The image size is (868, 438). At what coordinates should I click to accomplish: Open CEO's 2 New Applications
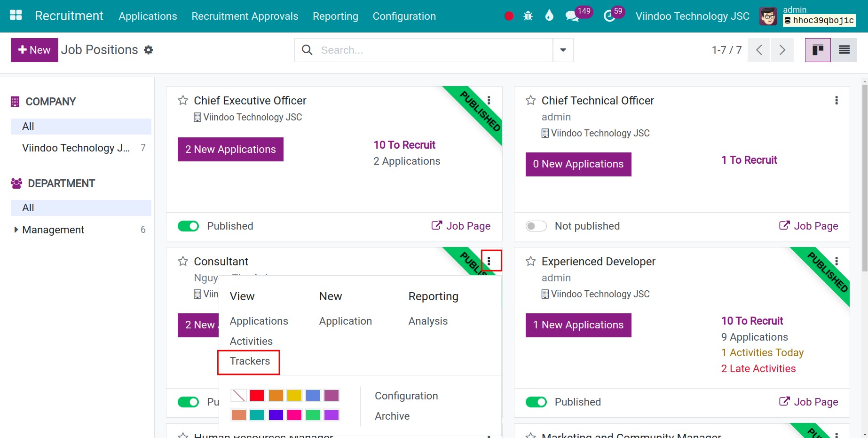point(230,149)
